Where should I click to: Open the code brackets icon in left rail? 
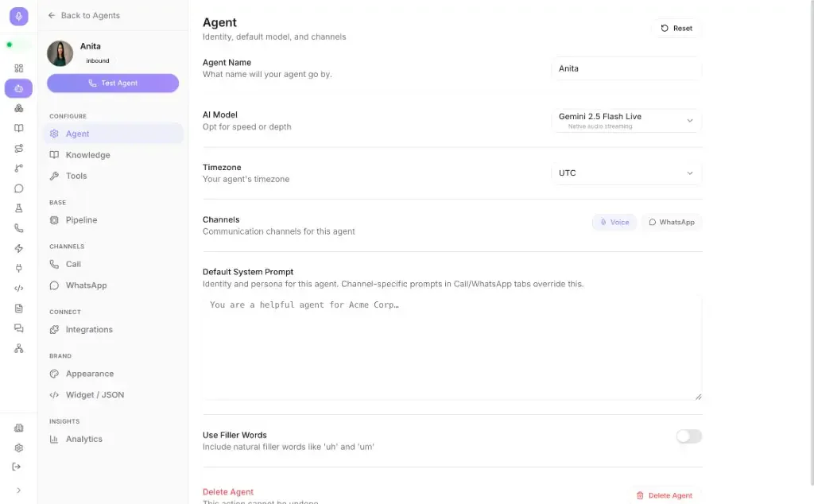[x=19, y=288]
